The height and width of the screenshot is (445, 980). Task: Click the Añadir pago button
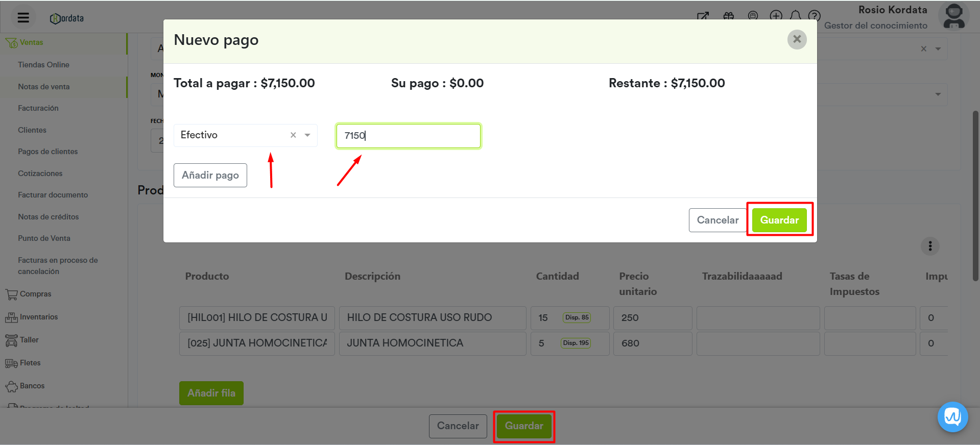click(x=210, y=175)
